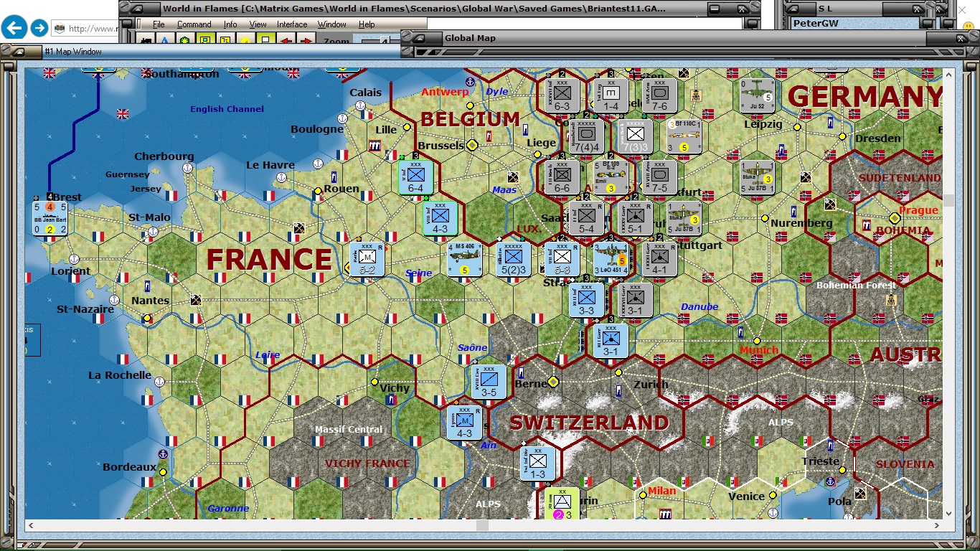Select the Bf 110C aircraft counter
980x551 pixels.
pos(684,136)
